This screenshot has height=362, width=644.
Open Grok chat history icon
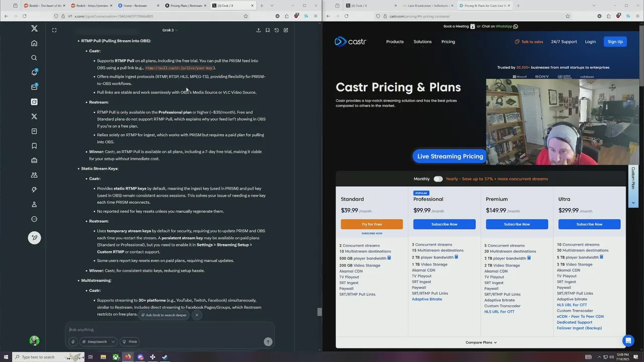[x=277, y=30]
